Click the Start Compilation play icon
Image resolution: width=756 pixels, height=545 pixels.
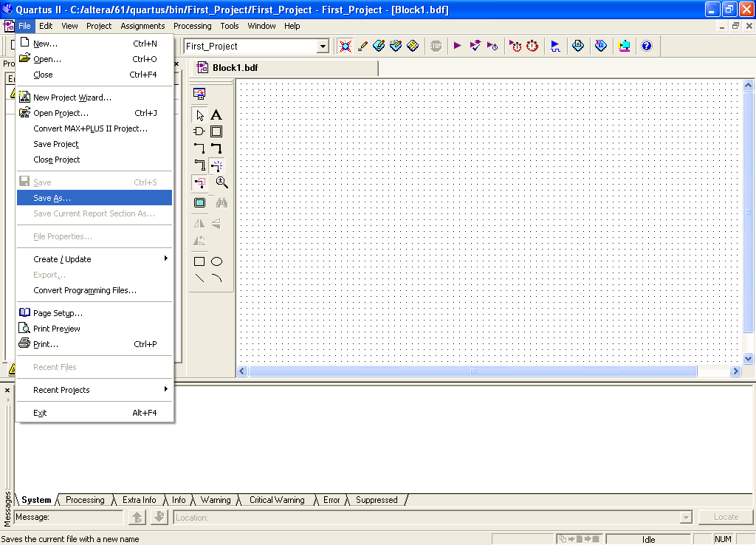point(458,46)
